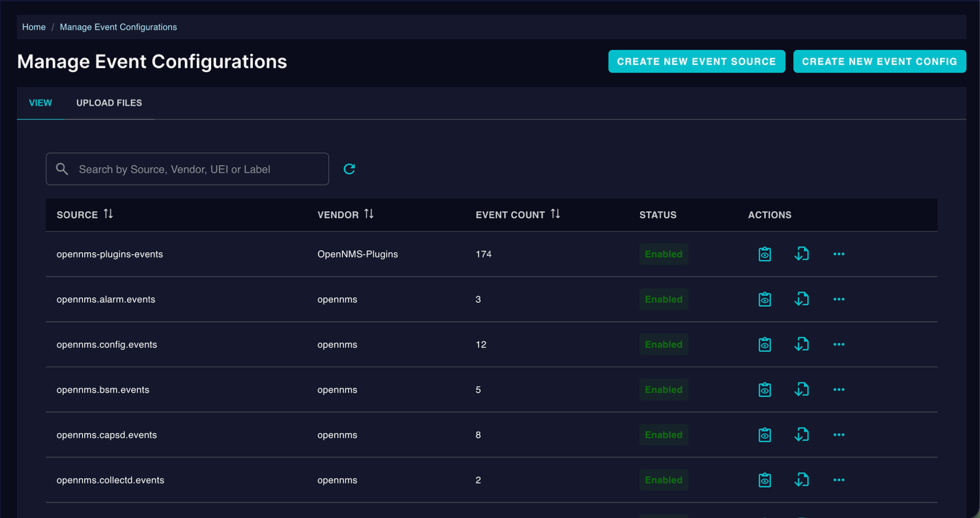
Task: View events for opennms.bsm.events row
Action: pyautogui.click(x=765, y=390)
